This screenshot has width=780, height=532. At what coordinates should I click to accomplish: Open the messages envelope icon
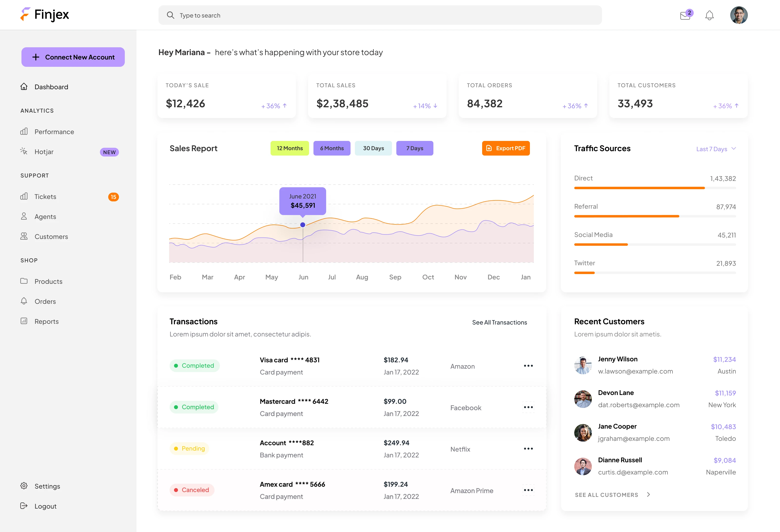pos(684,15)
